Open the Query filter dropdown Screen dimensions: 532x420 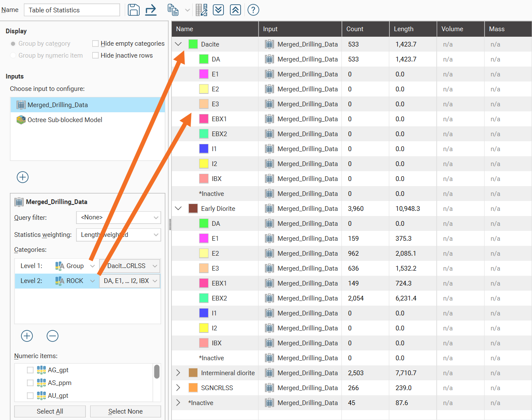coord(118,218)
